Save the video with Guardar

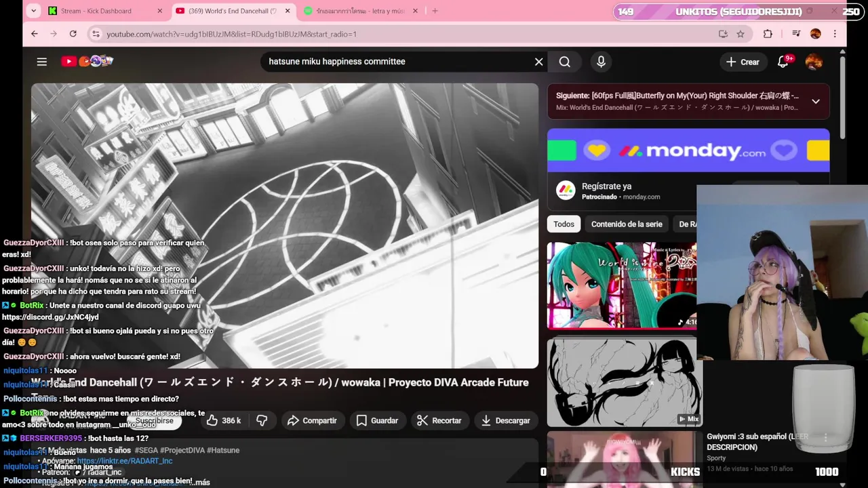[377, 420]
